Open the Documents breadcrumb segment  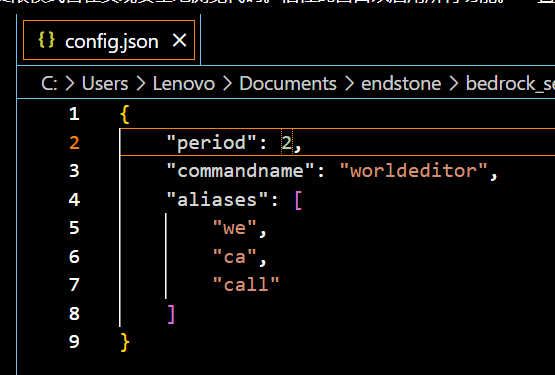tap(288, 84)
